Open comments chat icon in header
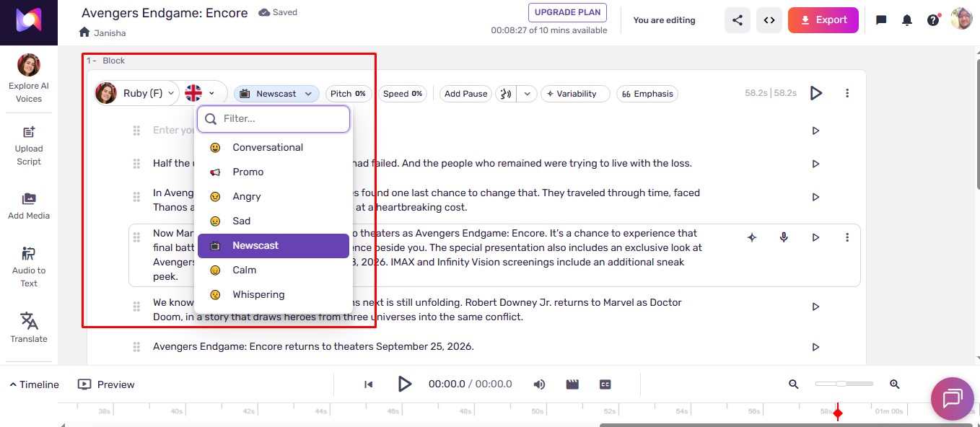 (881, 20)
